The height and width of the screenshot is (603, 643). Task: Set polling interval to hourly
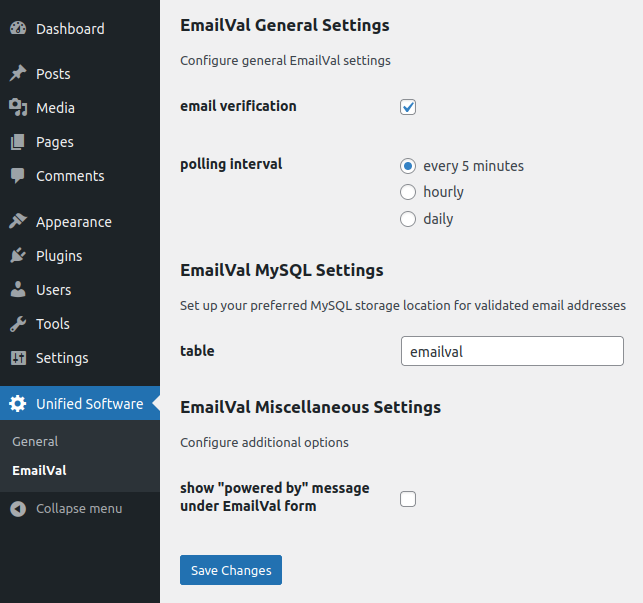coord(408,192)
